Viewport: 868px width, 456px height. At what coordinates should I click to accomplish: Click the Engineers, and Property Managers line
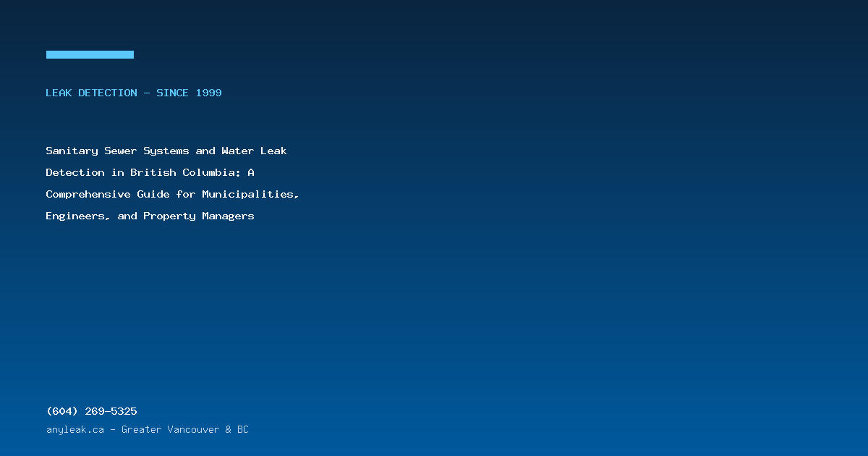(x=150, y=216)
